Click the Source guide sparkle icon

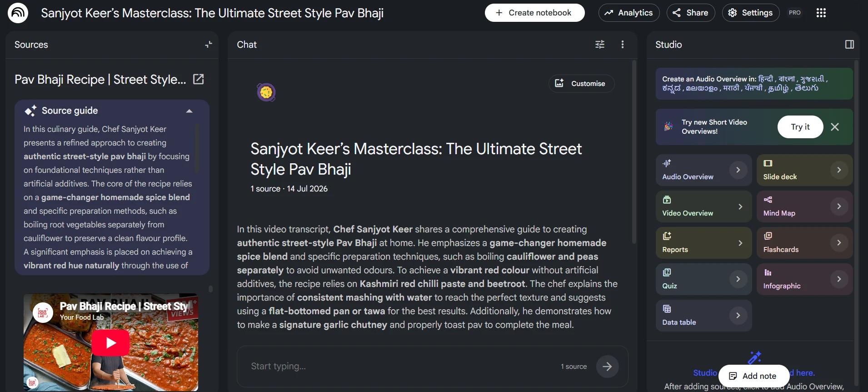30,111
